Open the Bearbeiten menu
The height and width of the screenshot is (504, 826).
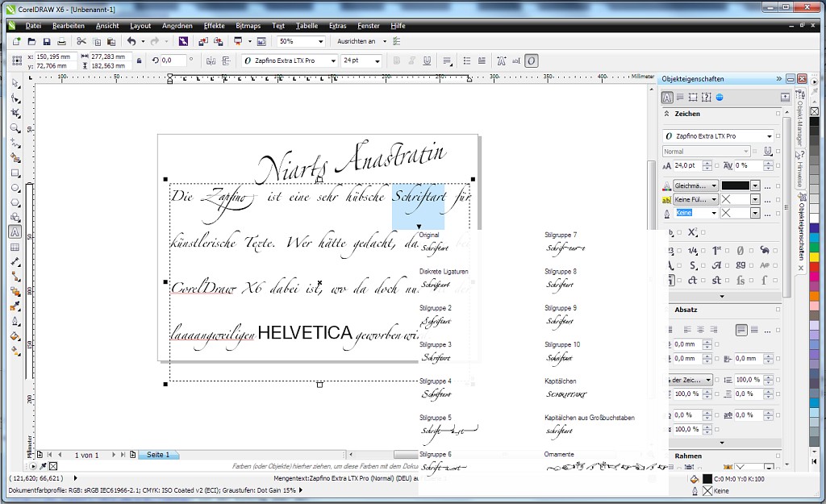(69, 26)
